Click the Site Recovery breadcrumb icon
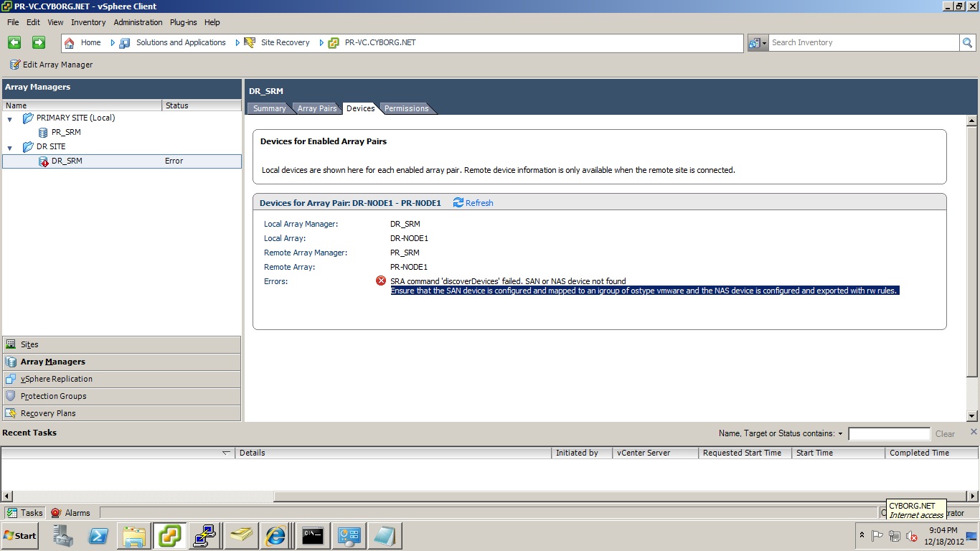This screenshot has height=551, width=980. [x=250, y=43]
